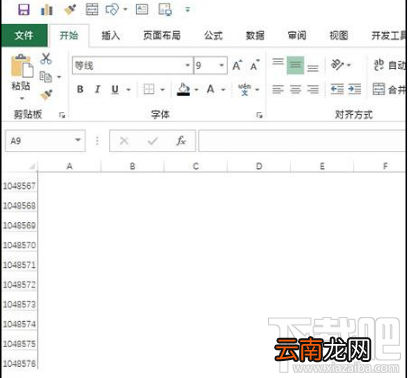Toggle Middle Align
The width and height of the screenshot is (408, 378).
click(x=295, y=65)
